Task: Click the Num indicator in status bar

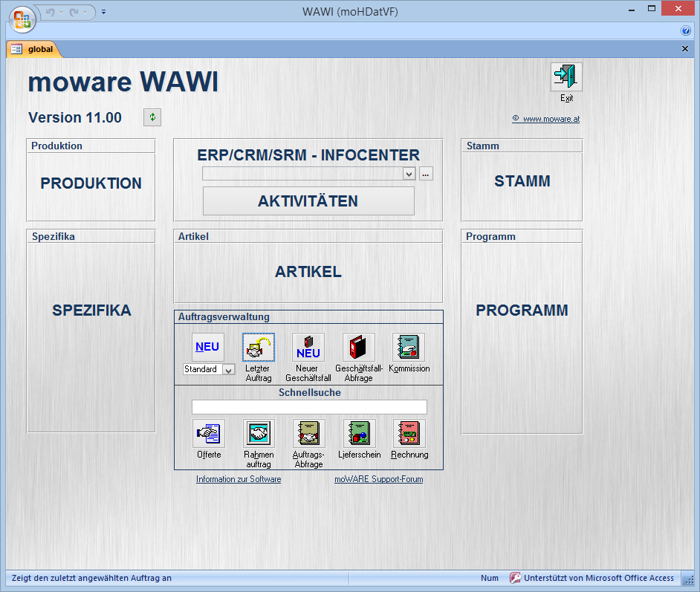Action: pyautogui.click(x=489, y=578)
